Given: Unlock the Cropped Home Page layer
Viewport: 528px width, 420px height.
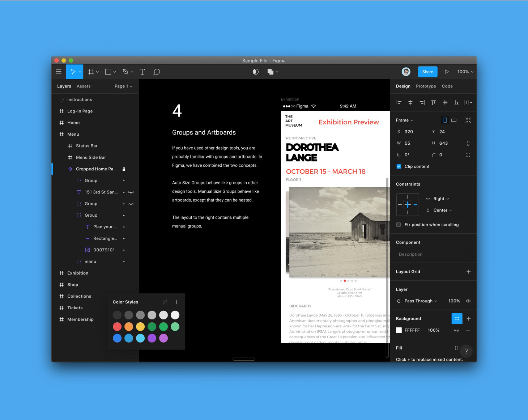Looking at the screenshot, I should (x=124, y=169).
